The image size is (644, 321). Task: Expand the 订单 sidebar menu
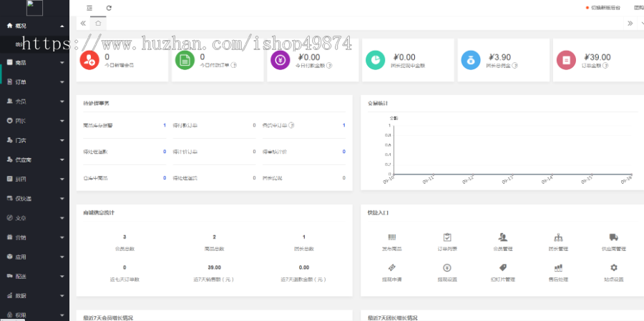point(34,82)
